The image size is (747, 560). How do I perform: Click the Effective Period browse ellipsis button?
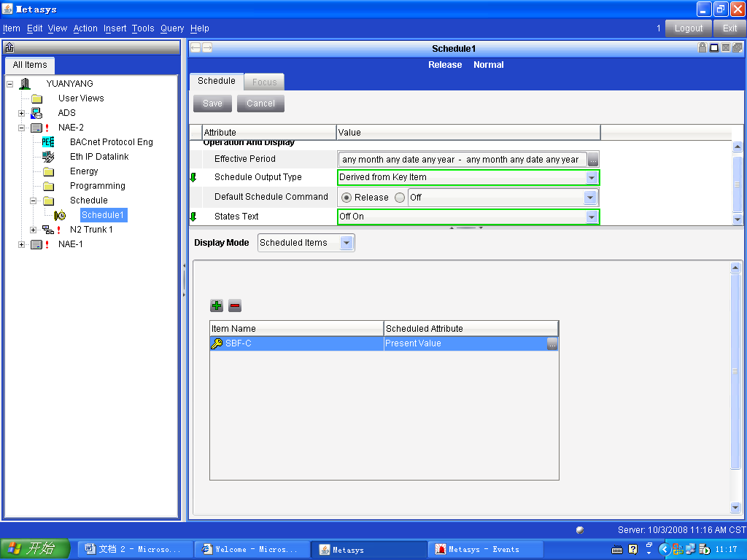pos(593,160)
